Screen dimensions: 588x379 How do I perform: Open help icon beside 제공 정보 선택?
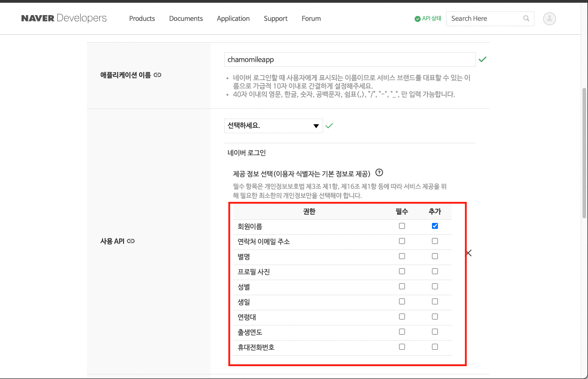click(379, 173)
